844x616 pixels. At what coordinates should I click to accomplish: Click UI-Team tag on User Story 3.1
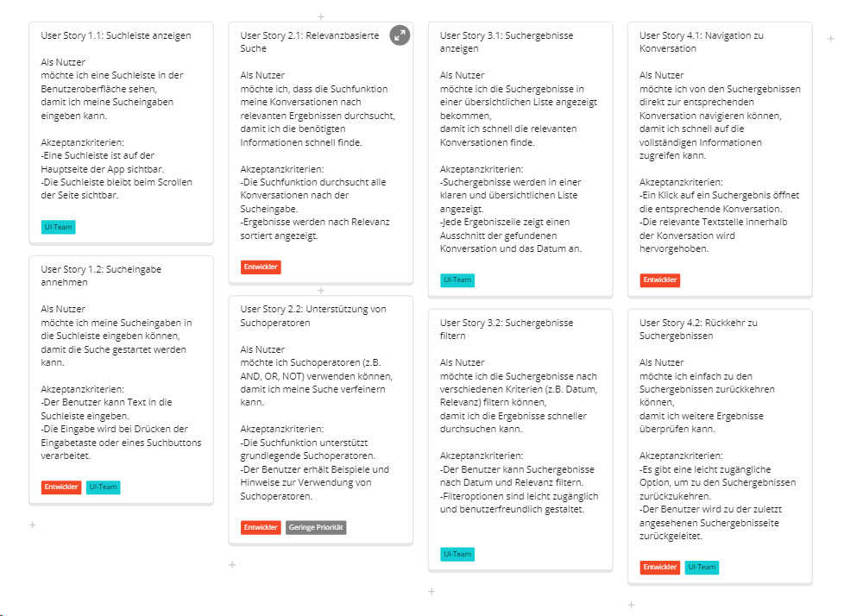[x=457, y=280]
